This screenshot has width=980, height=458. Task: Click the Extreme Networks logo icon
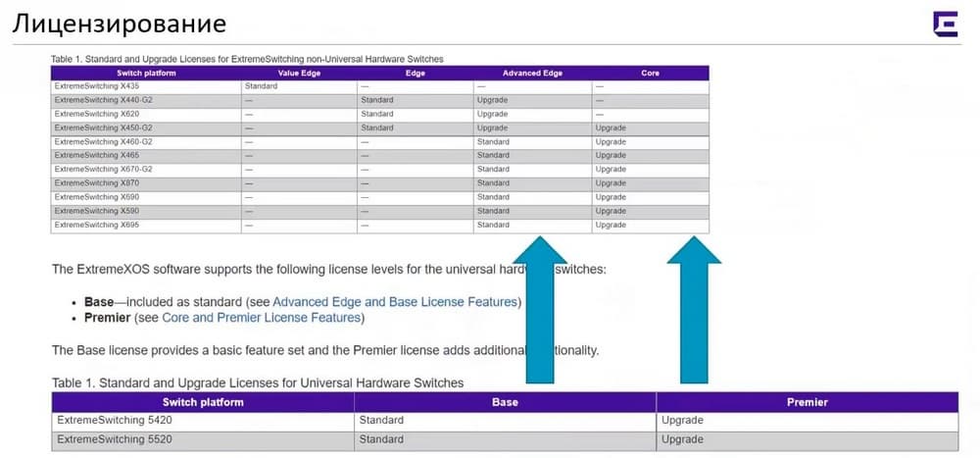[x=945, y=25]
